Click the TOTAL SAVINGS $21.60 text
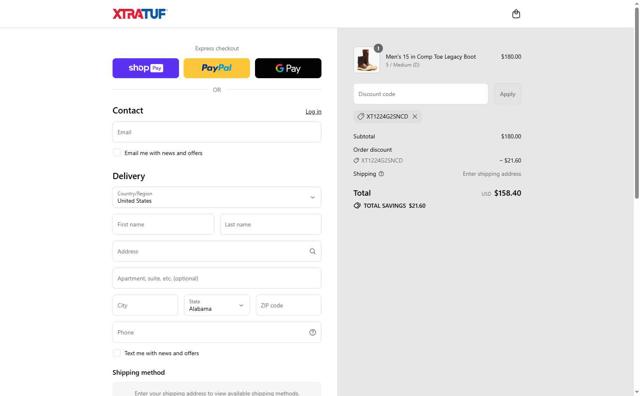 [x=394, y=206]
